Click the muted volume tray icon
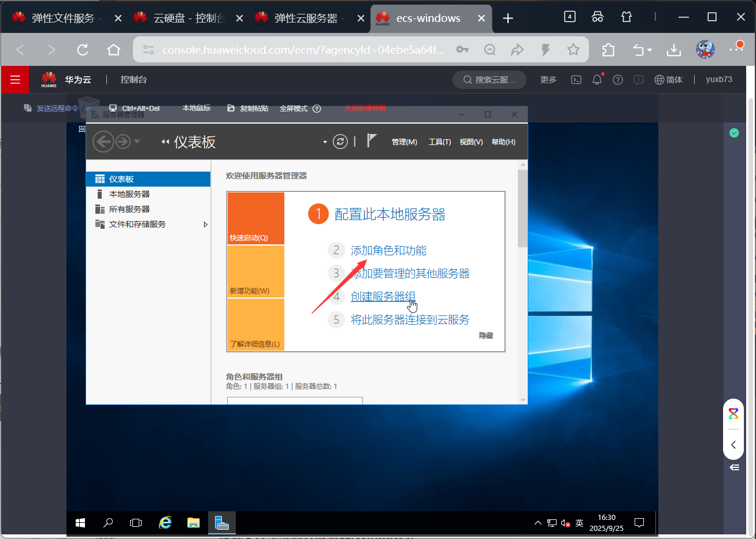 [x=566, y=523]
